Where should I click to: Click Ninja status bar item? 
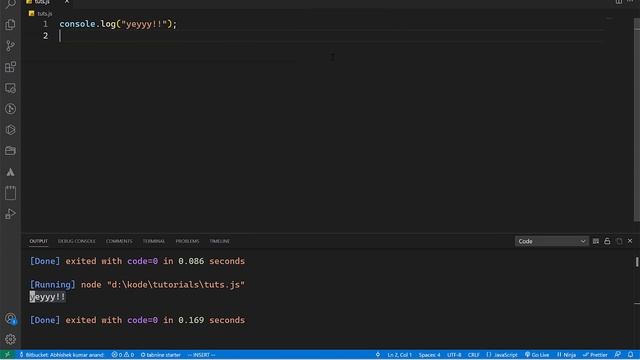tap(567, 355)
